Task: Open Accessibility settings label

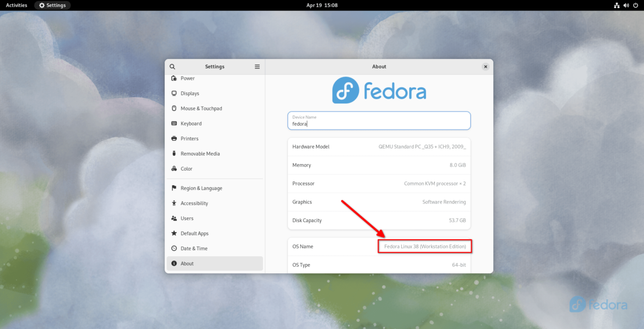Action: (194, 204)
